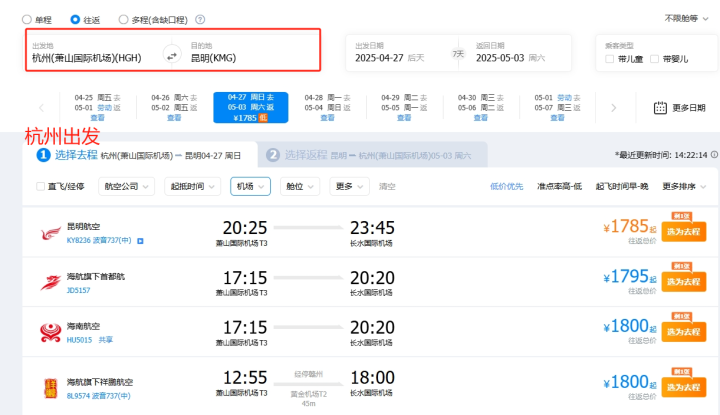Open the 更多排序 sort dropdown
The image size is (720, 415).
(x=684, y=186)
